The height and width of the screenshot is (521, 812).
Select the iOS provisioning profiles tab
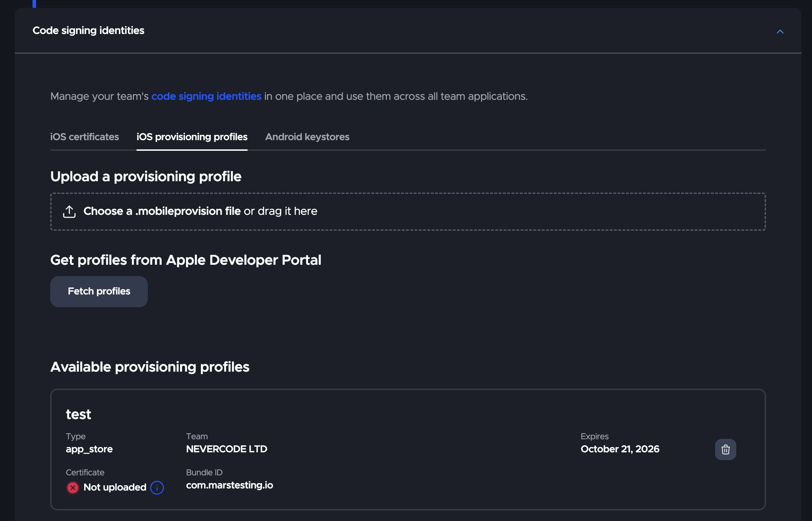192,137
